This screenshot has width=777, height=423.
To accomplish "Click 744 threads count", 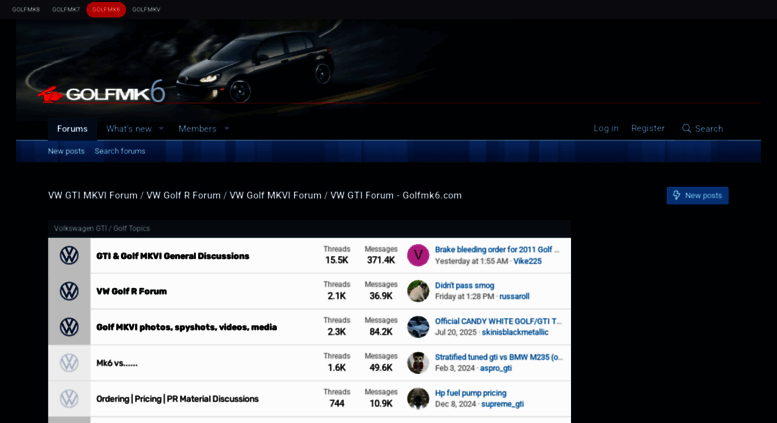I will coord(337,403).
